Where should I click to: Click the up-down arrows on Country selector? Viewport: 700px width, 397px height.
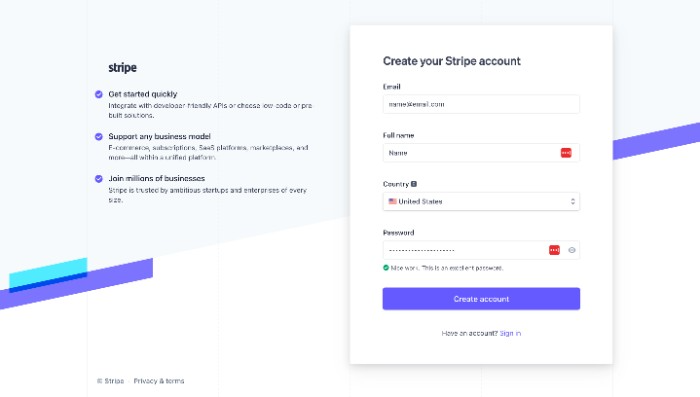pos(573,201)
